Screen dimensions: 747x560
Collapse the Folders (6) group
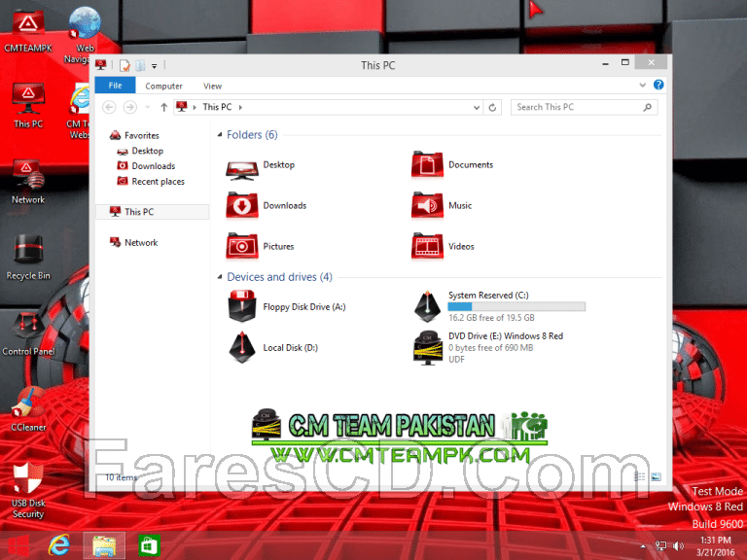pos(220,135)
